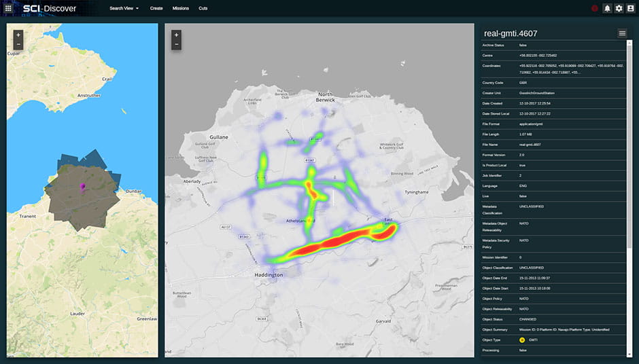Open the real-gmti.4607 panel hamburger menu
The image size is (639, 364).
click(x=621, y=33)
